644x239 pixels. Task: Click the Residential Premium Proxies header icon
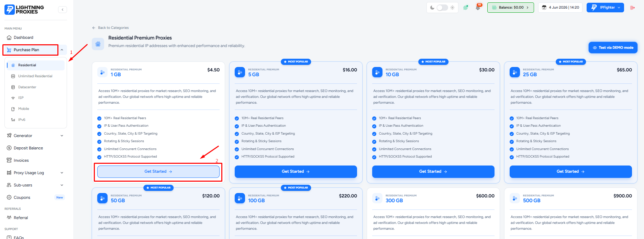click(98, 44)
